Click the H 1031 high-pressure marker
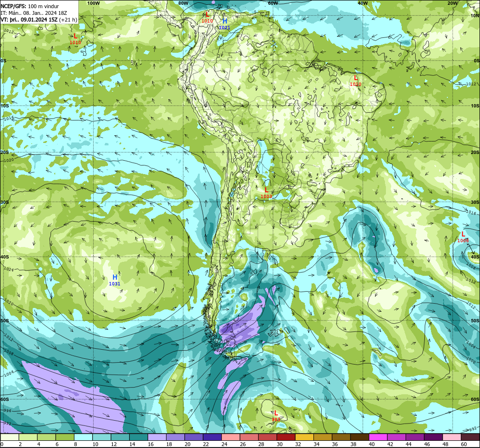The height and width of the screenshot is (448, 480). point(115,280)
